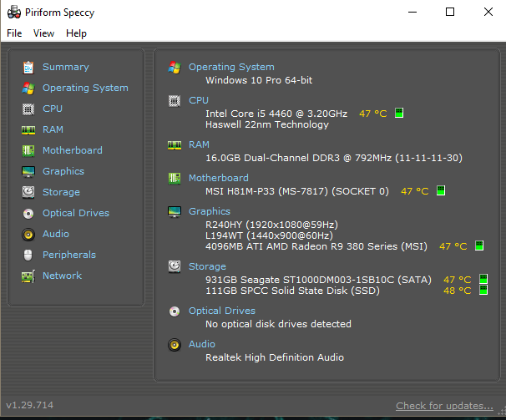
Task: Select Summary in the sidebar
Action: pyautogui.click(x=66, y=67)
